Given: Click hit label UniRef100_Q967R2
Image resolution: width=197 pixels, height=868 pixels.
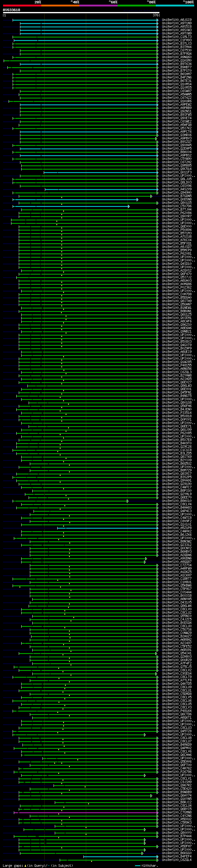Looking at the screenshot, I should (x=177, y=785).
